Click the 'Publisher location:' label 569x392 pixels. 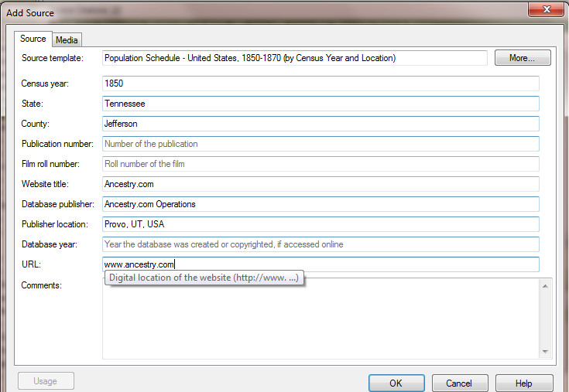pos(55,224)
